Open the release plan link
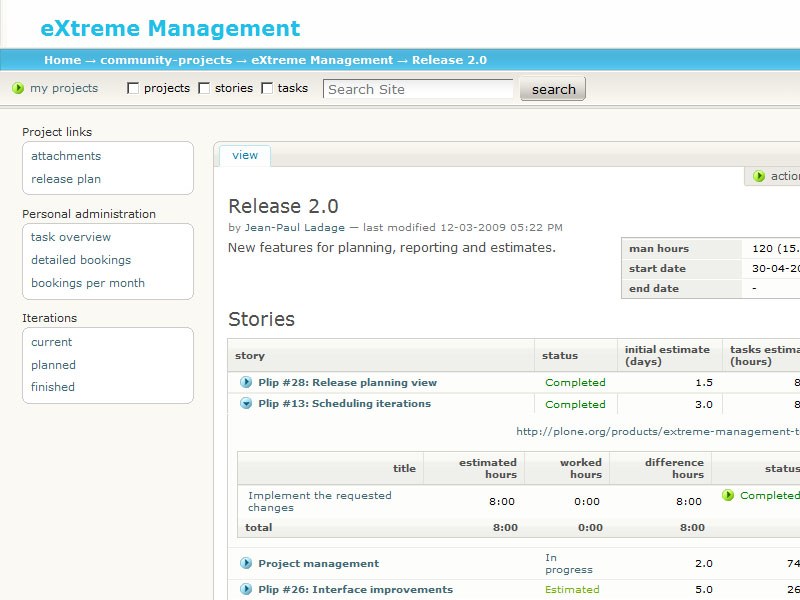Screen dimensions: 800x600 66,179
